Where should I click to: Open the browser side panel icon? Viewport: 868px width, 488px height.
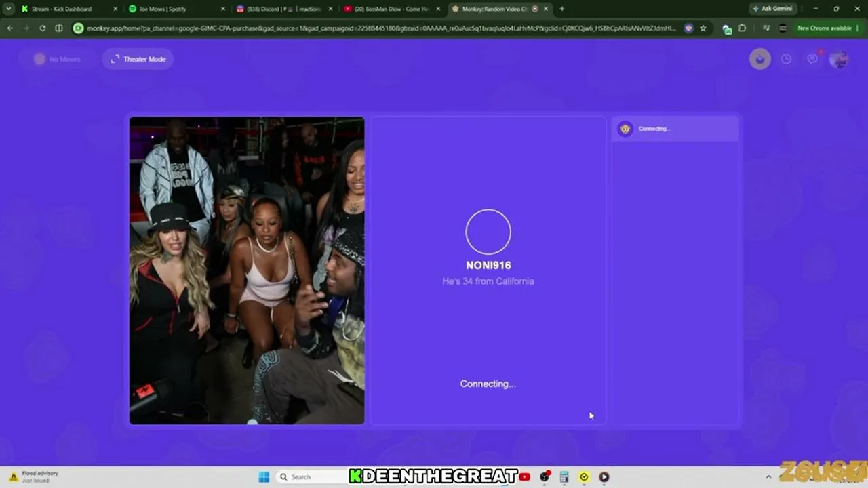coord(59,28)
